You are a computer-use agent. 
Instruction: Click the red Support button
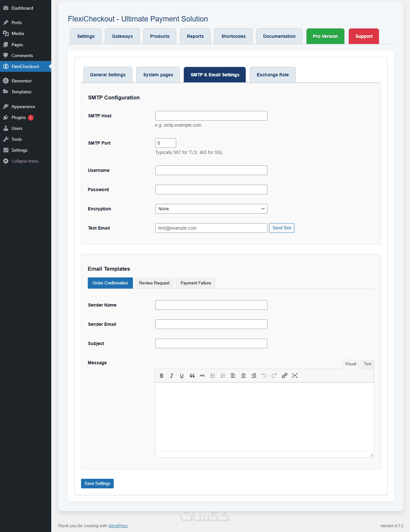(x=364, y=36)
